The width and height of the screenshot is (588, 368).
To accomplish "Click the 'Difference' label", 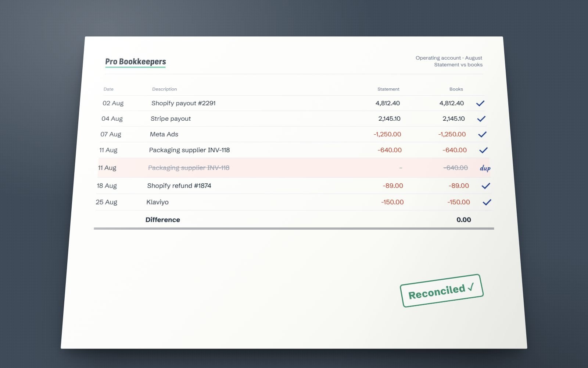I will (x=162, y=220).
